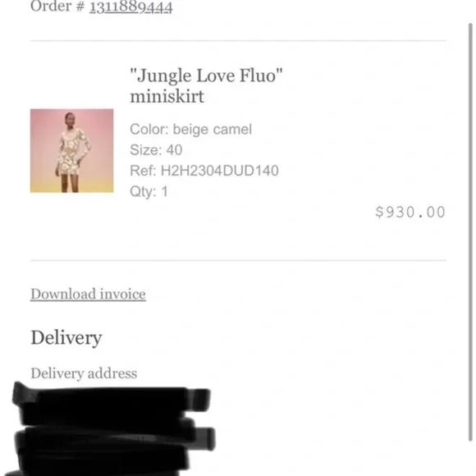Viewport: 476px width, 476px height.
Task: Click the Qty: 1 line
Action: [149, 191]
